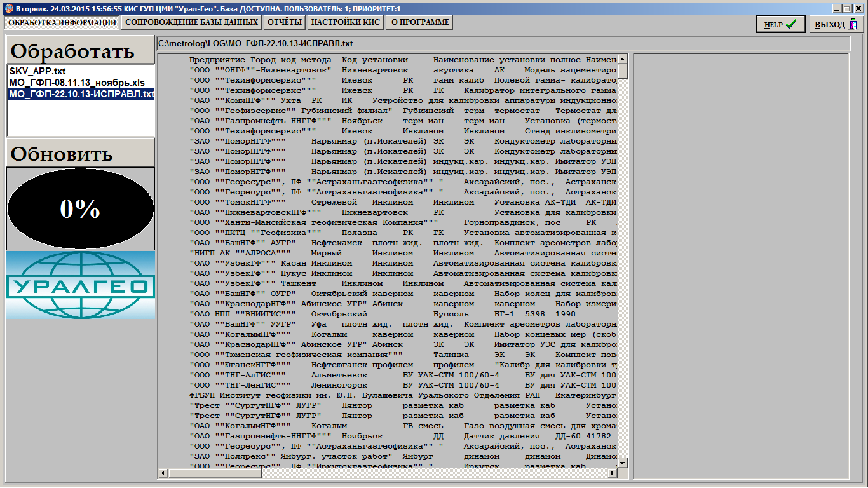Viewport: 868px width, 488px height.
Task: Close the КИС window
Action: point(858,8)
